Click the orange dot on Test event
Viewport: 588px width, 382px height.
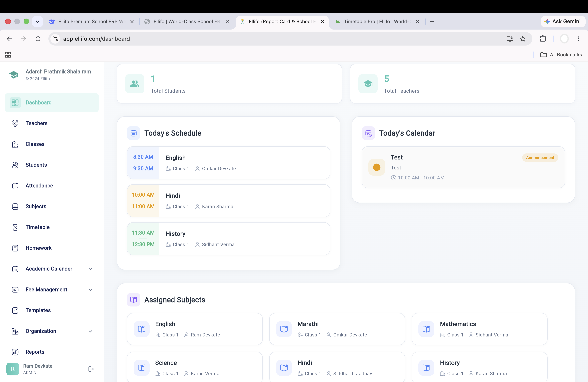[x=377, y=167]
